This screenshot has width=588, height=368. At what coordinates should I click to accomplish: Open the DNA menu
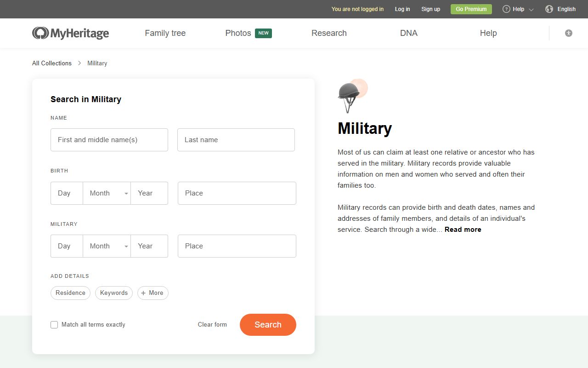[x=409, y=33]
